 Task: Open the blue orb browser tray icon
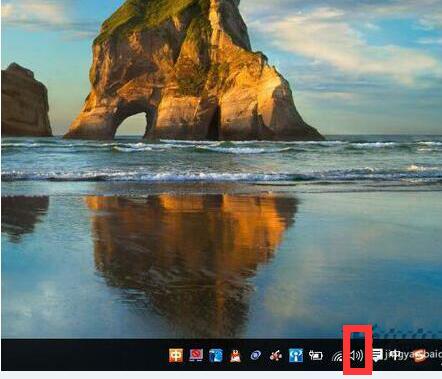tap(256, 356)
